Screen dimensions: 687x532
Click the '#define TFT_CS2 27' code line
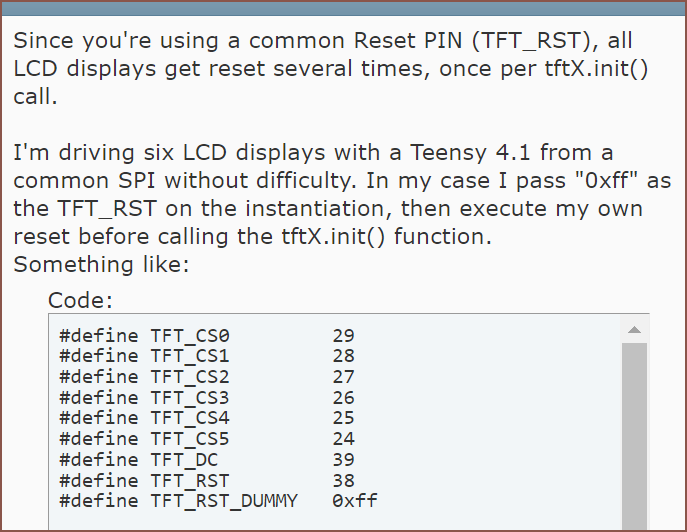click(207, 377)
